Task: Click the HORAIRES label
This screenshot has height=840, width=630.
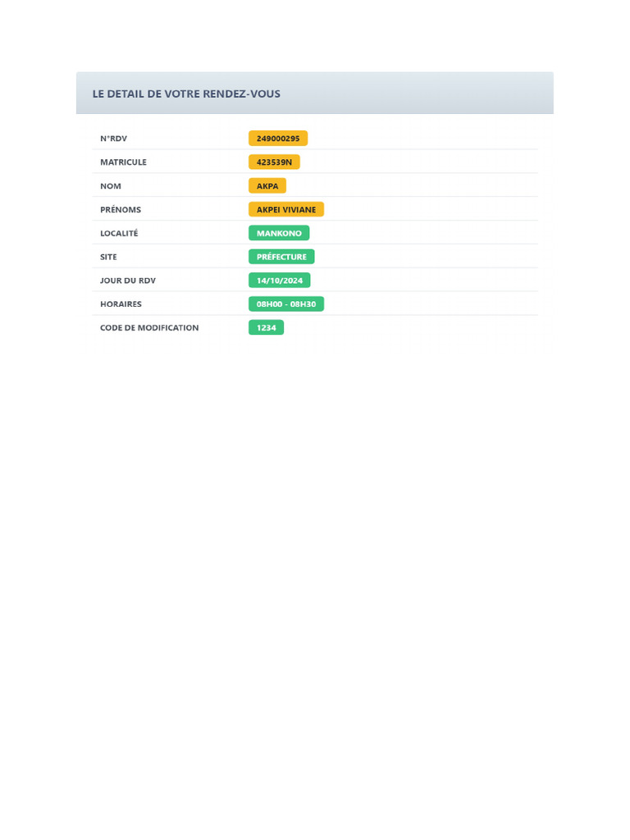Action: [121, 304]
